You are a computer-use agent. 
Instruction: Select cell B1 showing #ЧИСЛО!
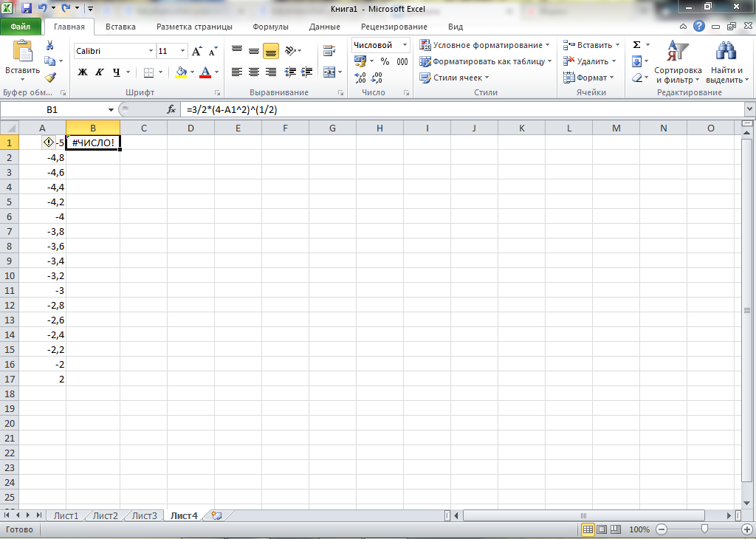93,143
